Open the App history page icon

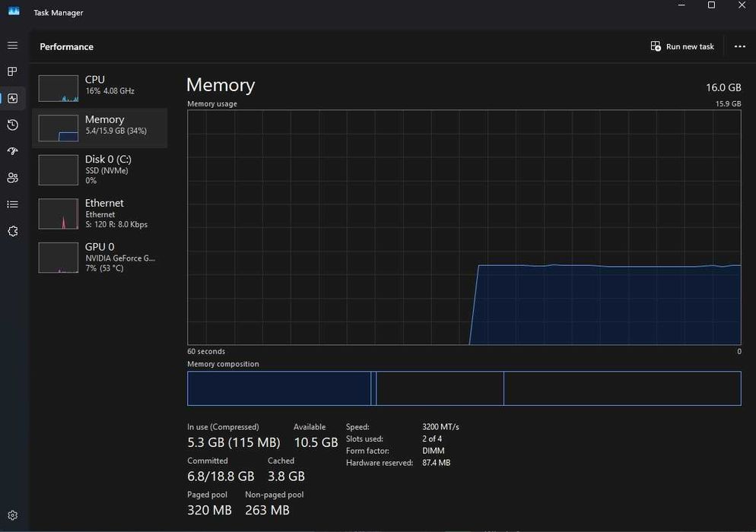tap(12, 125)
